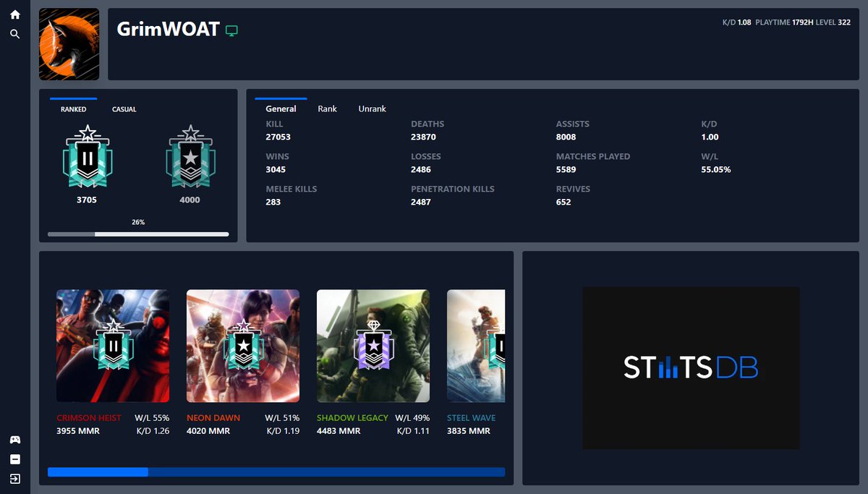The image size is (868, 494).
Task: Switch to the Unrank tab
Action: (x=372, y=108)
